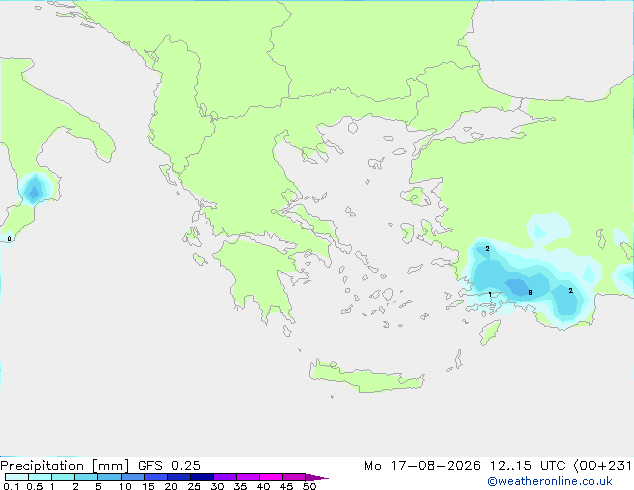Click the island of Crete on the map

click(366, 377)
